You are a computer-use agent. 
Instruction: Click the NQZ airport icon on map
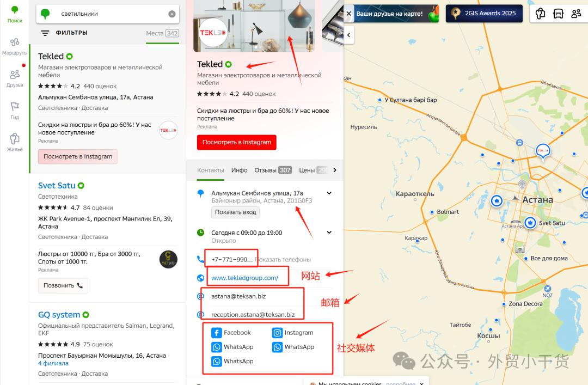548,289
